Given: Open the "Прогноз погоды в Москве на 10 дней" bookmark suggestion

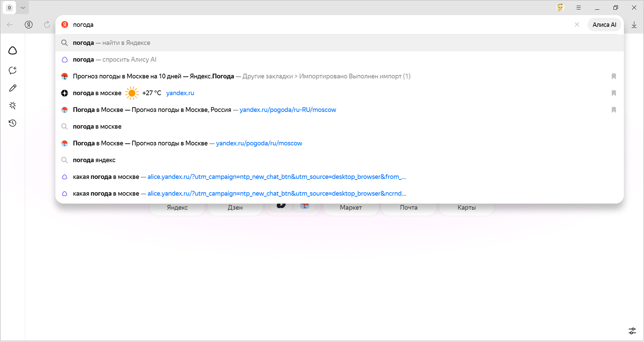Looking at the screenshot, I should pyautogui.click(x=339, y=76).
